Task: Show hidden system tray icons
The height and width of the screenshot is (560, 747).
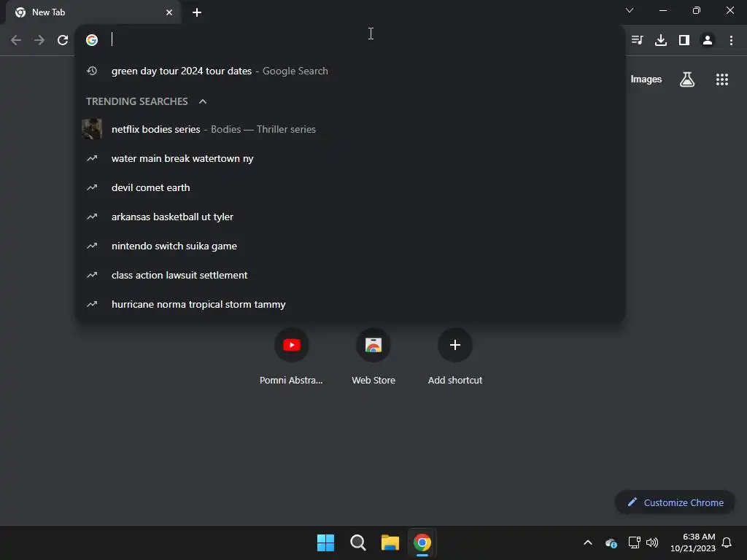Action: 588,542
